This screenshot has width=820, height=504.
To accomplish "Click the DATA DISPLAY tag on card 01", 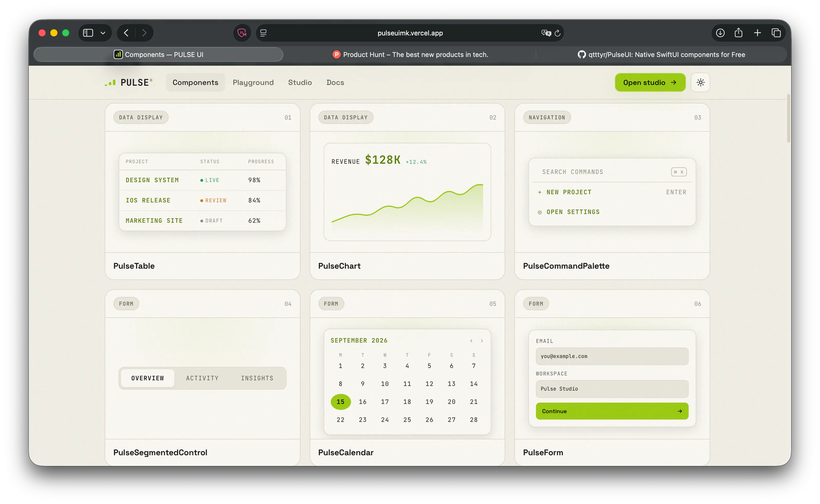I will [141, 117].
